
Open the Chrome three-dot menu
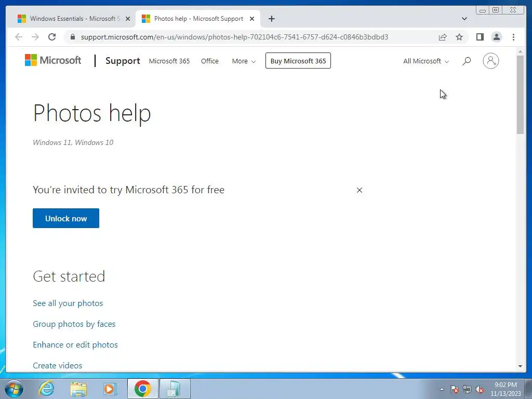[513, 37]
